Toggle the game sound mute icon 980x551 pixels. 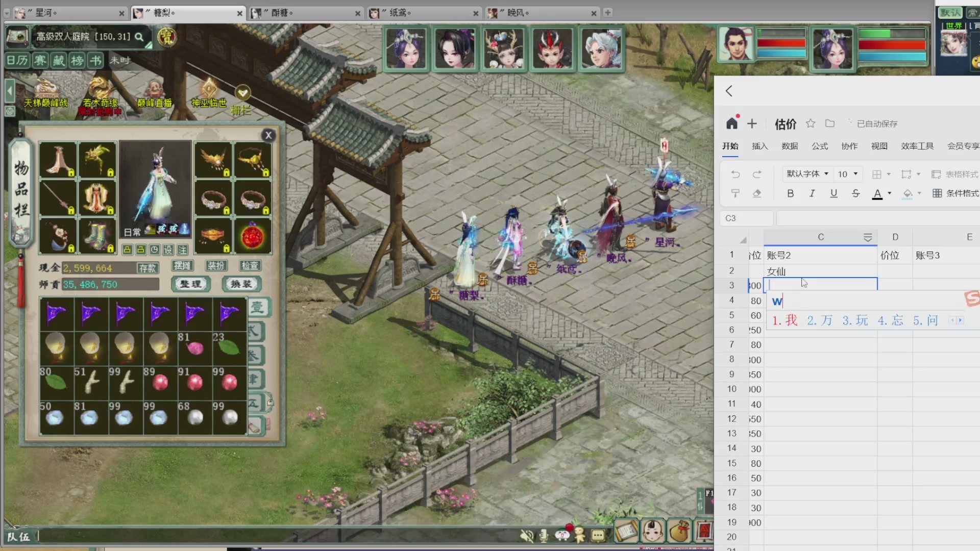point(526,535)
